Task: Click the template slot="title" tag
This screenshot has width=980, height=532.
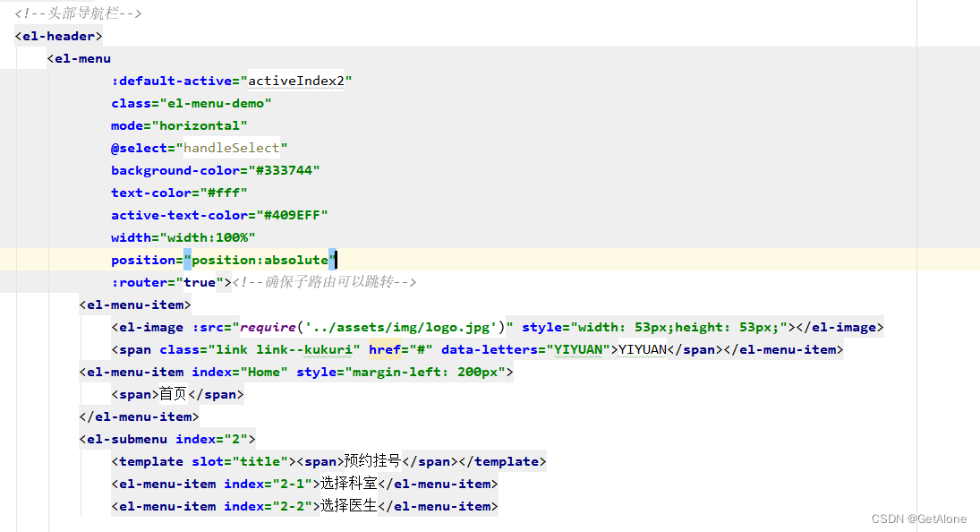Action: [204, 462]
